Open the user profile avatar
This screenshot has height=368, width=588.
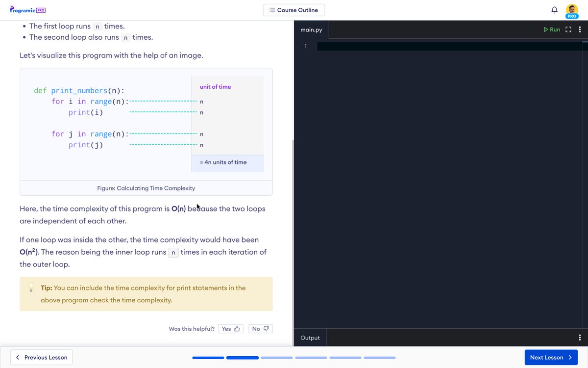pyautogui.click(x=572, y=10)
